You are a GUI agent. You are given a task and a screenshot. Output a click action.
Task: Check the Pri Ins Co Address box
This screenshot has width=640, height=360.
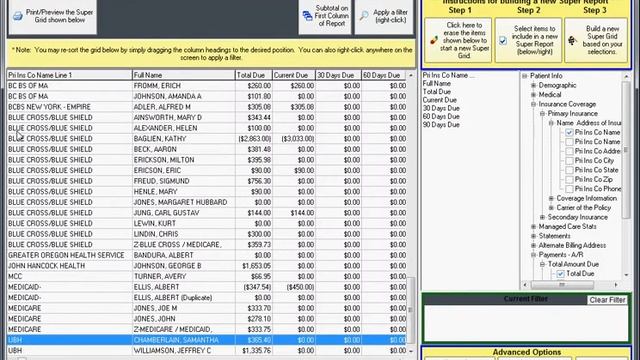569,151
